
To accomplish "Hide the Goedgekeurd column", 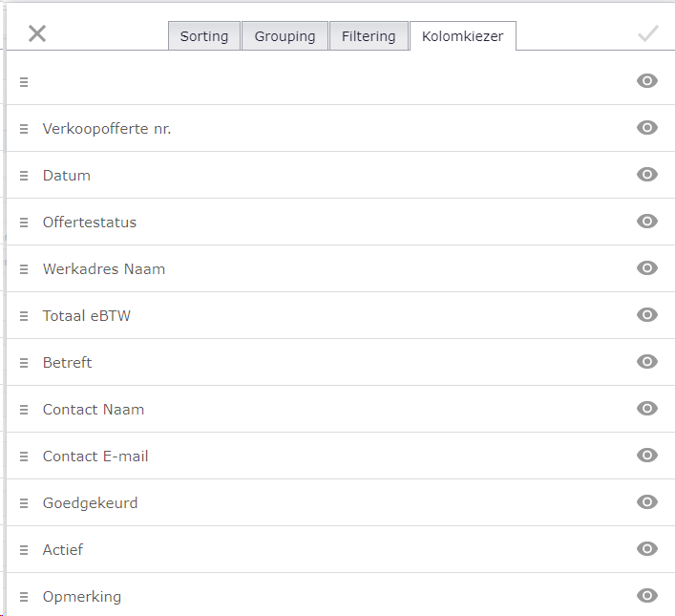I will pos(647,501).
